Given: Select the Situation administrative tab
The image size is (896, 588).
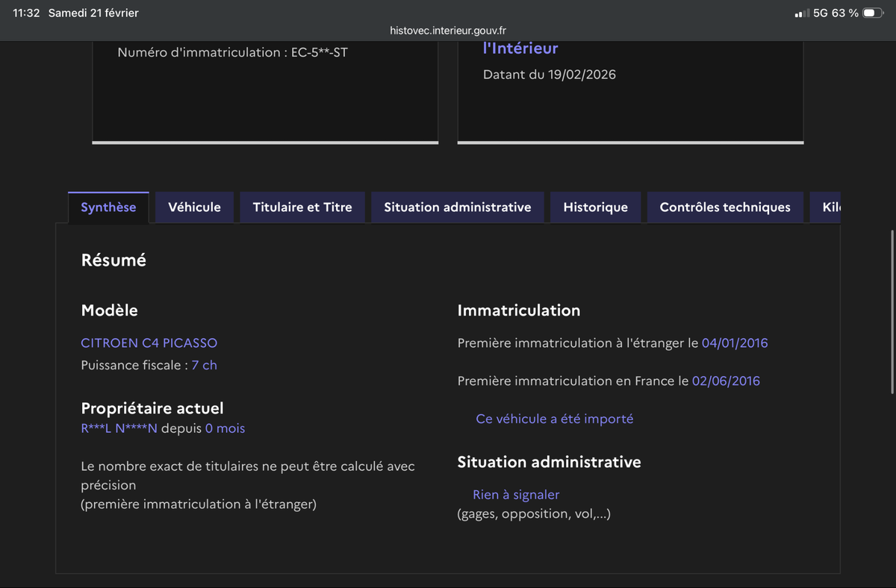Looking at the screenshot, I should [457, 207].
